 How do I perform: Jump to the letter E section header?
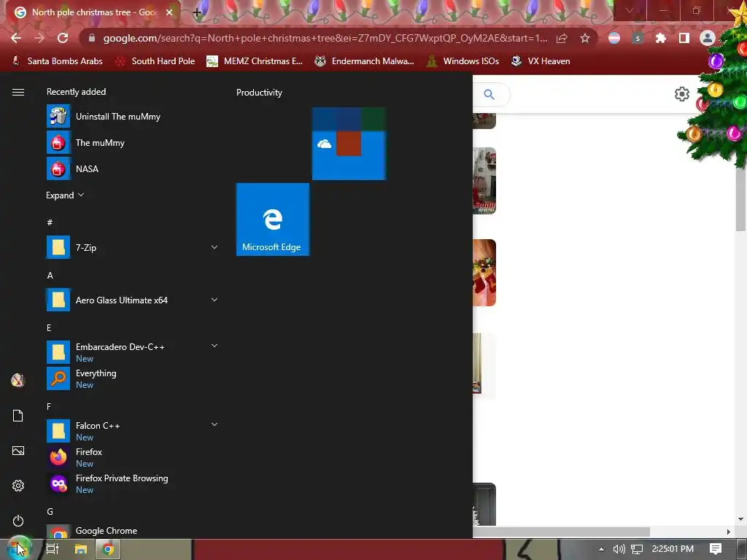click(49, 327)
